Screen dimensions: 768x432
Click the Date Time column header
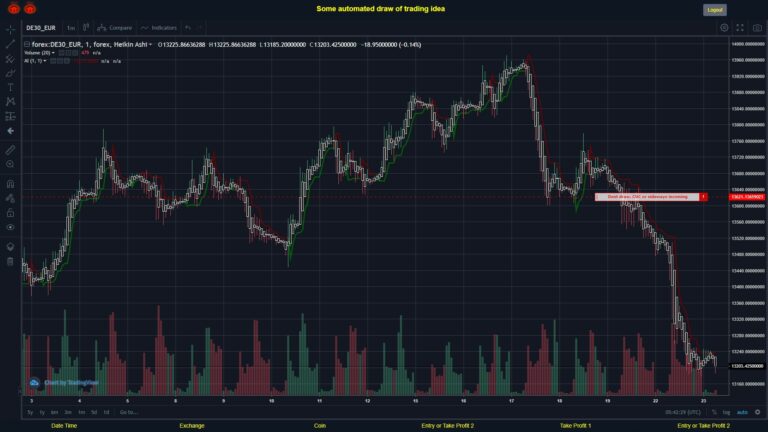pos(64,426)
